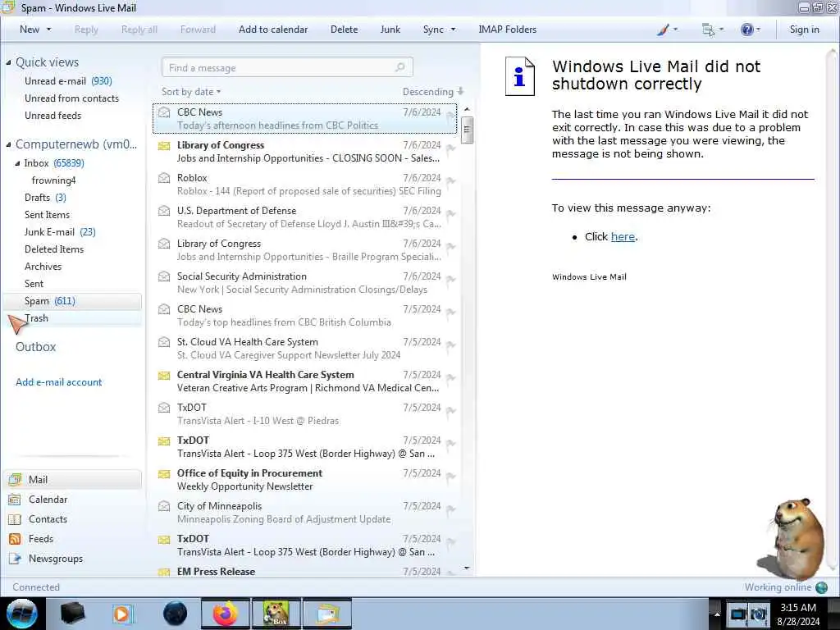The height and width of the screenshot is (630, 840).
Task: Click Add e-mail account link
Action: (59, 382)
